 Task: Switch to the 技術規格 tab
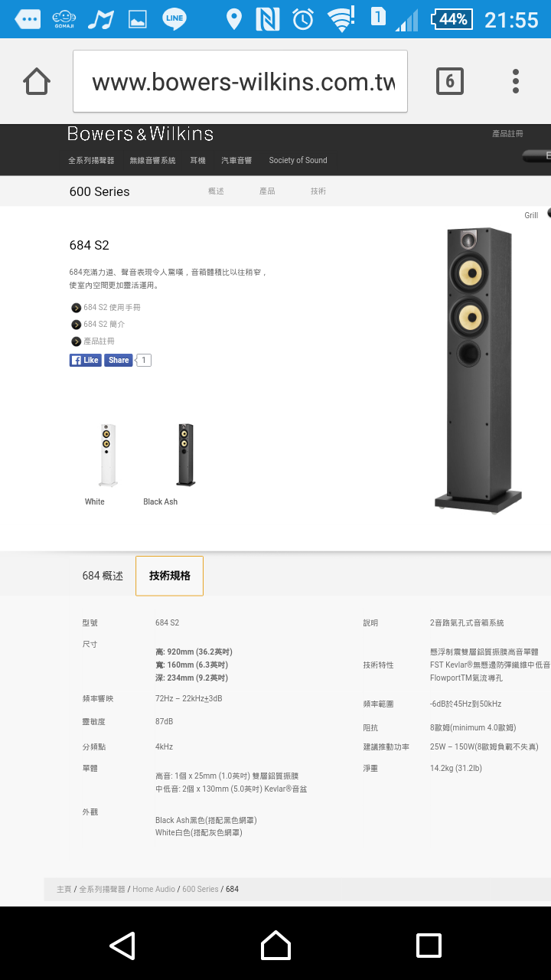(169, 576)
